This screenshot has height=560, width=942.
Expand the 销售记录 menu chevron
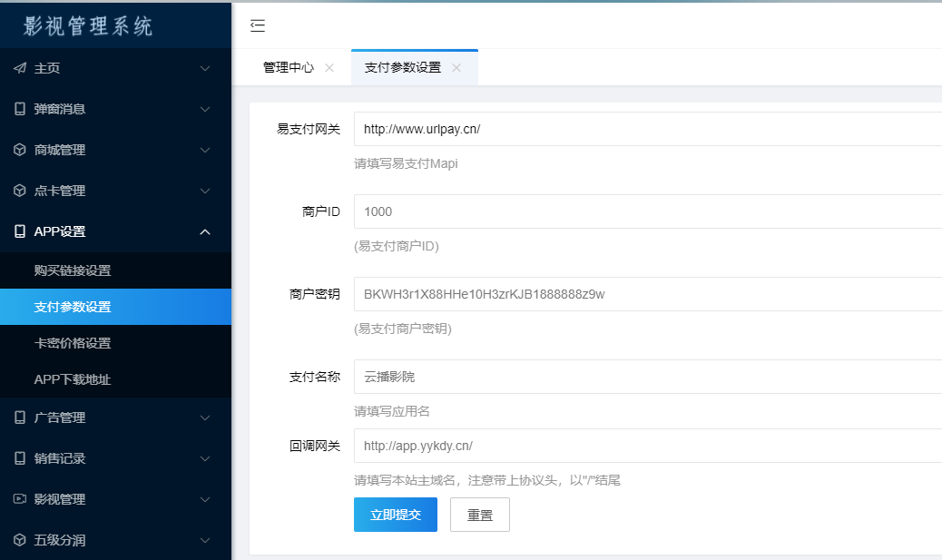(x=205, y=459)
